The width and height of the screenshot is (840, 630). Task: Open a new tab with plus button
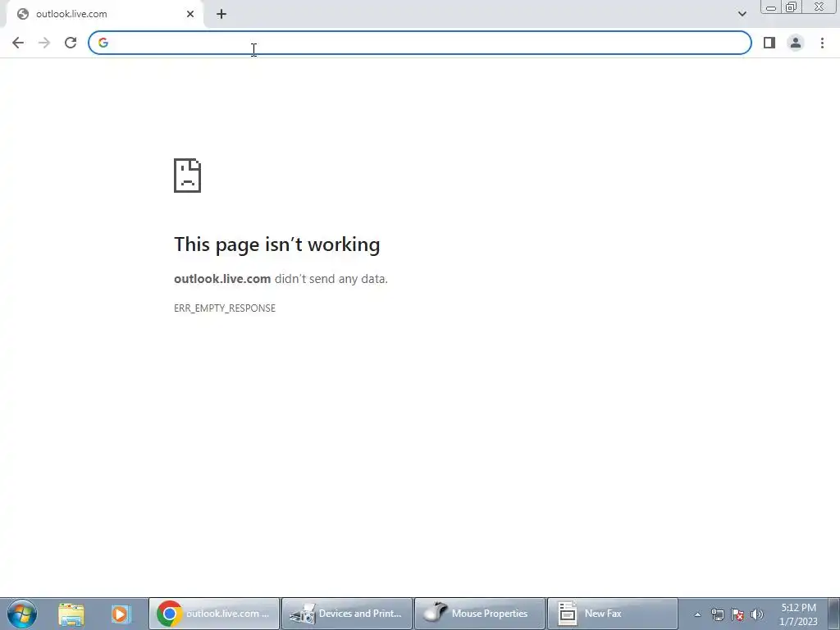click(x=221, y=14)
